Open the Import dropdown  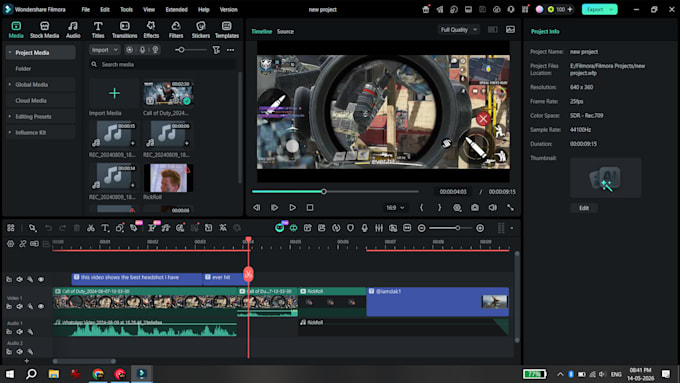click(105, 50)
